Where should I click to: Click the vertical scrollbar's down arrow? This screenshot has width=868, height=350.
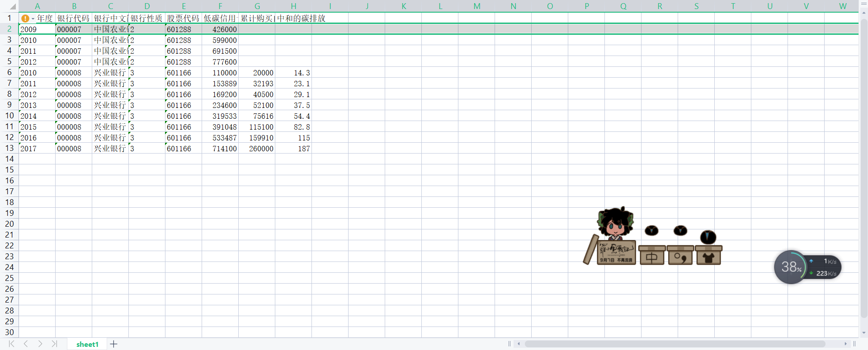point(864,333)
